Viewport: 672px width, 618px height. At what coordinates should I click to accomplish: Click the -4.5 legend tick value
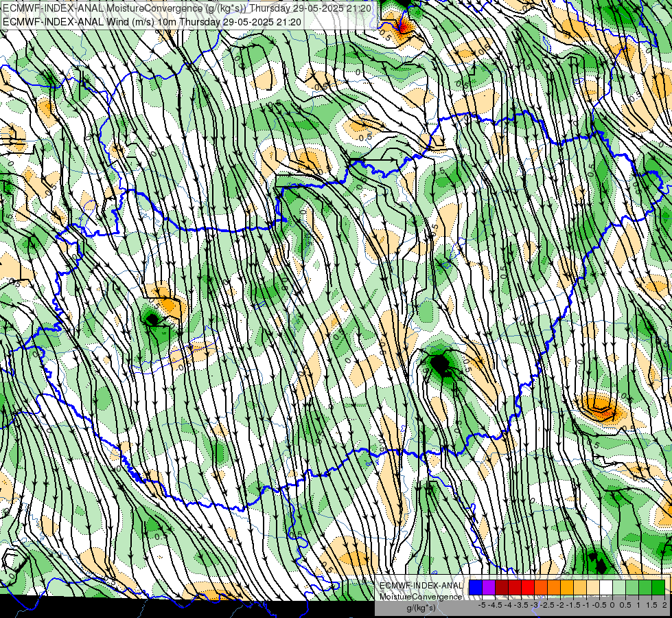(495, 605)
